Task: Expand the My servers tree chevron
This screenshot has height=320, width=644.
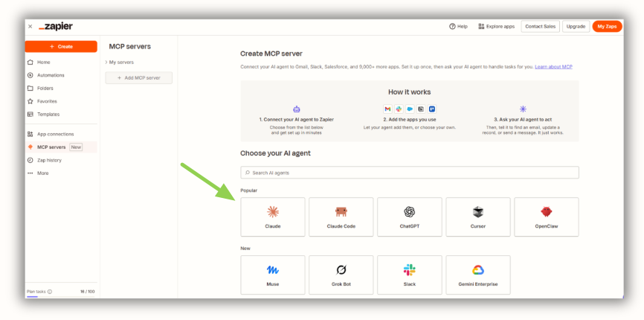Action: coord(106,63)
